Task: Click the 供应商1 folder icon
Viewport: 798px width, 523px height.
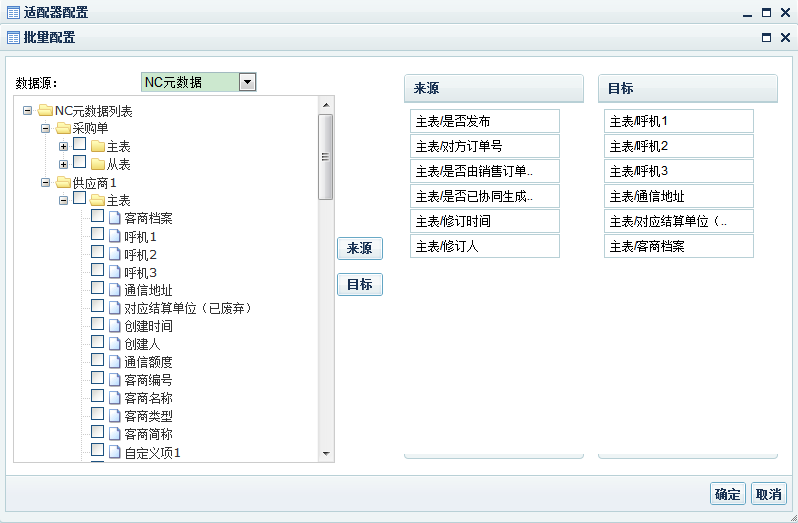Action: click(63, 182)
